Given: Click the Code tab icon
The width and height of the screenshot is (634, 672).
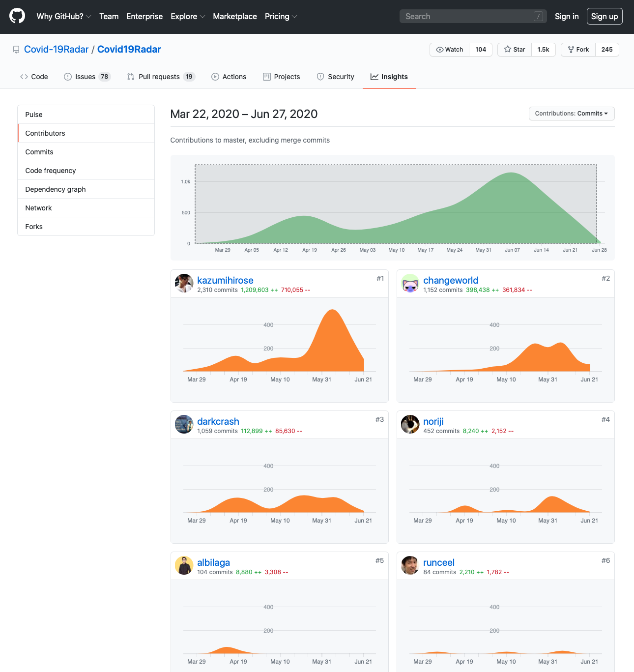Looking at the screenshot, I should point(24,77).
